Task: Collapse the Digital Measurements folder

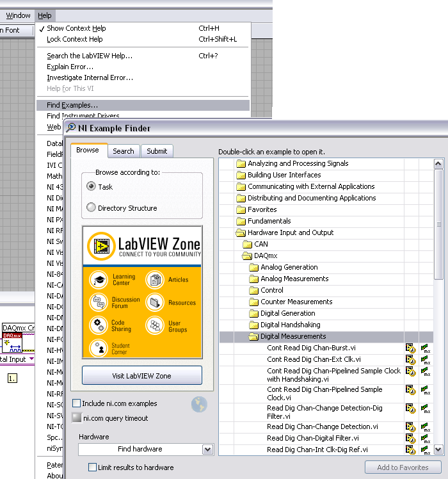Action: coord(253,337)
